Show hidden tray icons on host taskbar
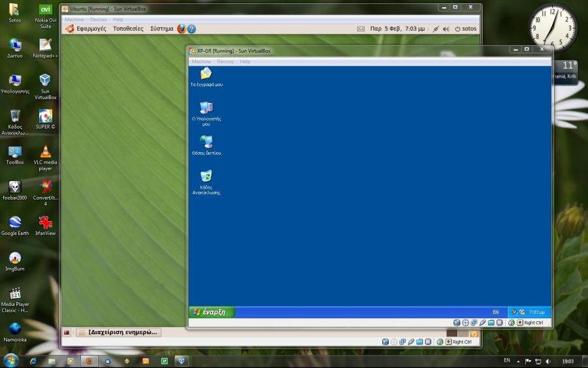This screenshot has height=368, width=588. [x=519, y=361]
